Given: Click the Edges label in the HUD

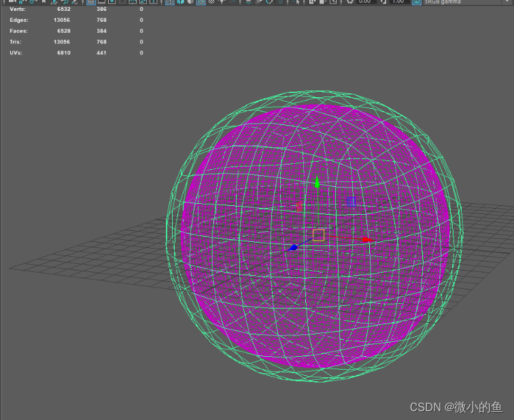Looking at the screenshot, I should (x=19, y=20).
